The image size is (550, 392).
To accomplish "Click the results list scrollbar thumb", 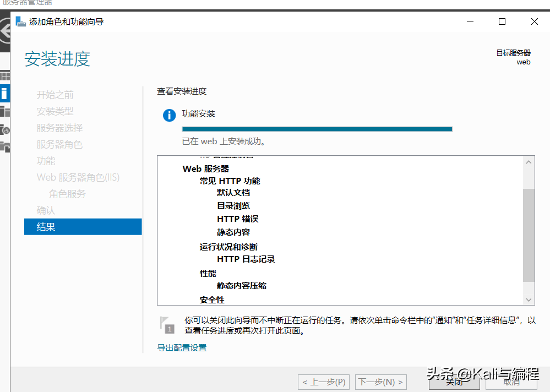I will [529, 235].
